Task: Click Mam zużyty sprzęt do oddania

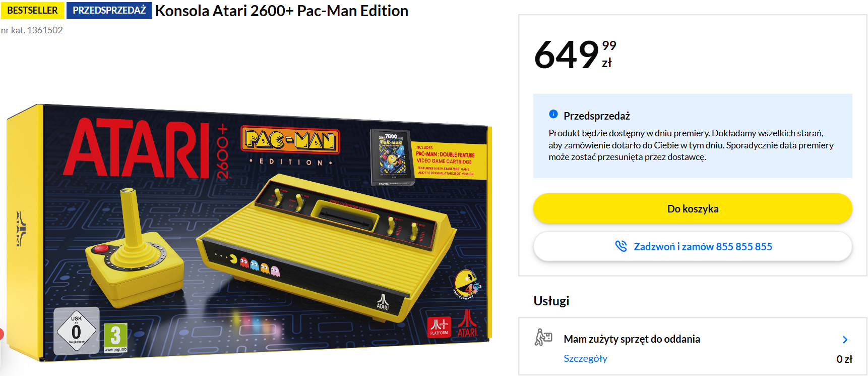Action: tap(632, 339)
